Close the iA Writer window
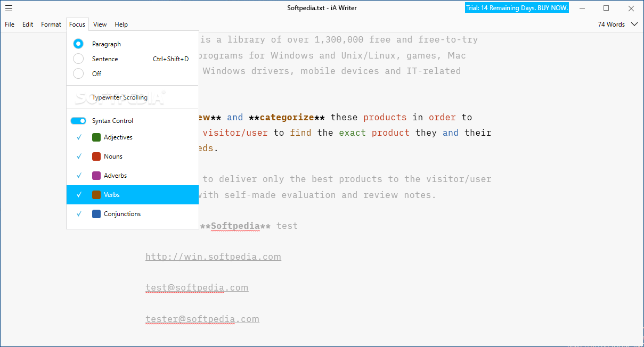The height and width of the screenshot is (347, 644). click(x=631, y=8)
